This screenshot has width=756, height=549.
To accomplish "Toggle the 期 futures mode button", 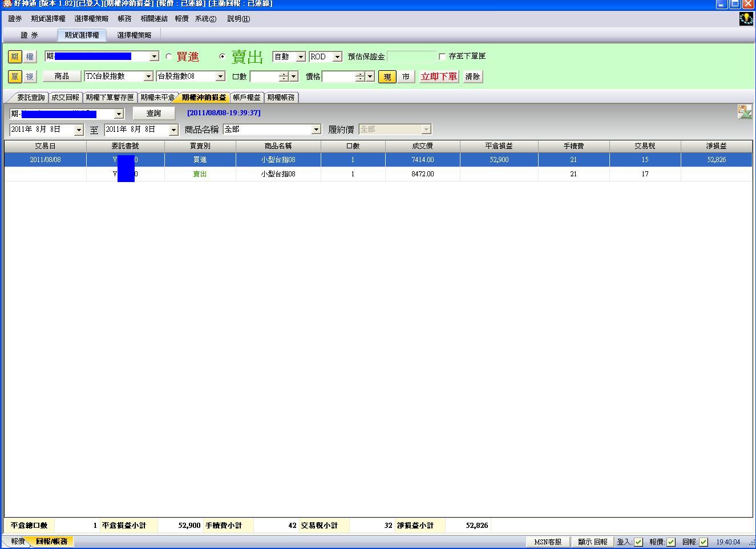I will coord(15,56).
